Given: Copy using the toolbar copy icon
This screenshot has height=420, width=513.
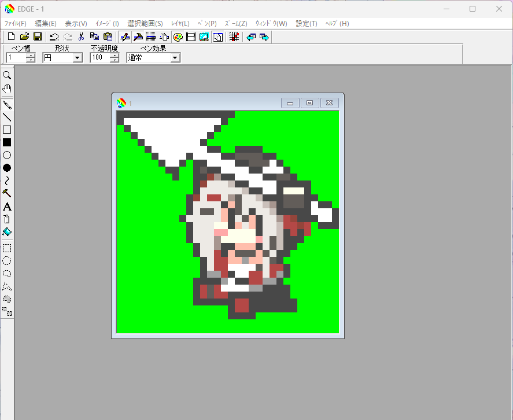Looking at the screenshot, I should pyautogui.click(x=94, y=36).
